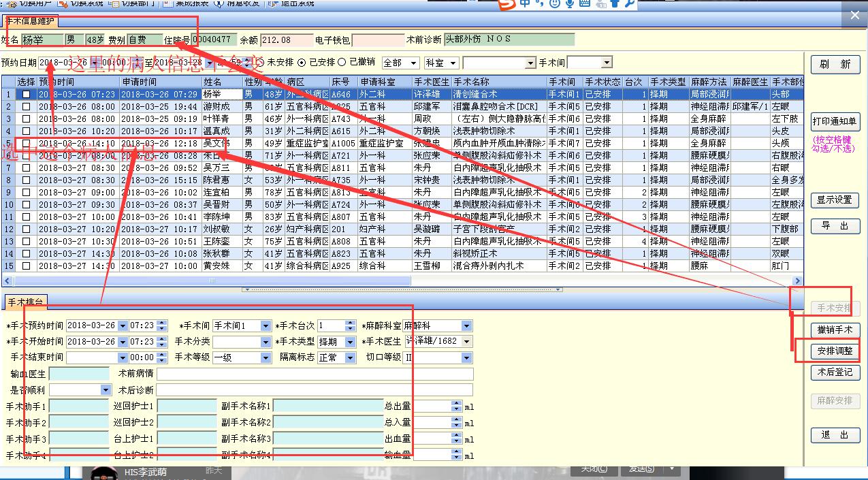Tick the checkbox for patient 游财成
Viewport: 868px width, 480px height.
point(26,106)
